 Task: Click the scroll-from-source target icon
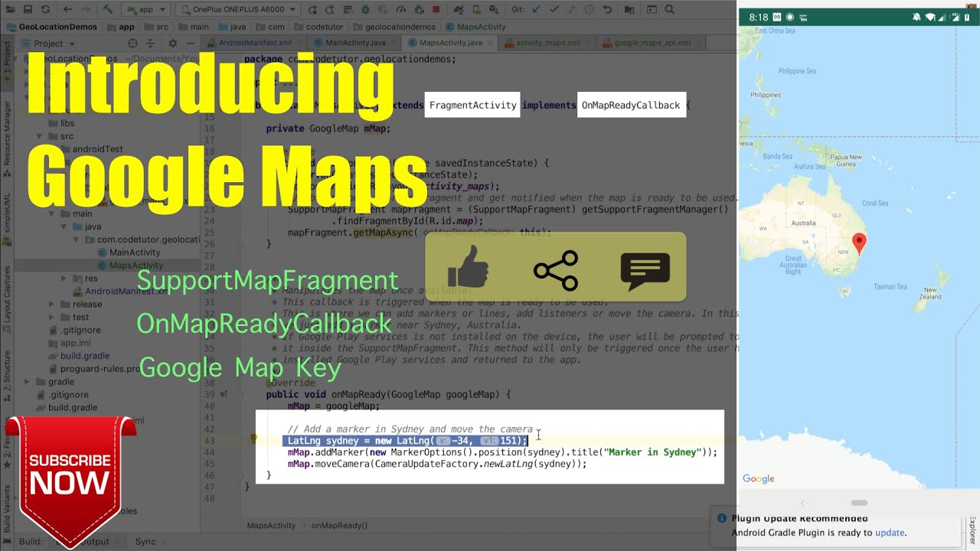pyautogui.click(x=132, y=44)
